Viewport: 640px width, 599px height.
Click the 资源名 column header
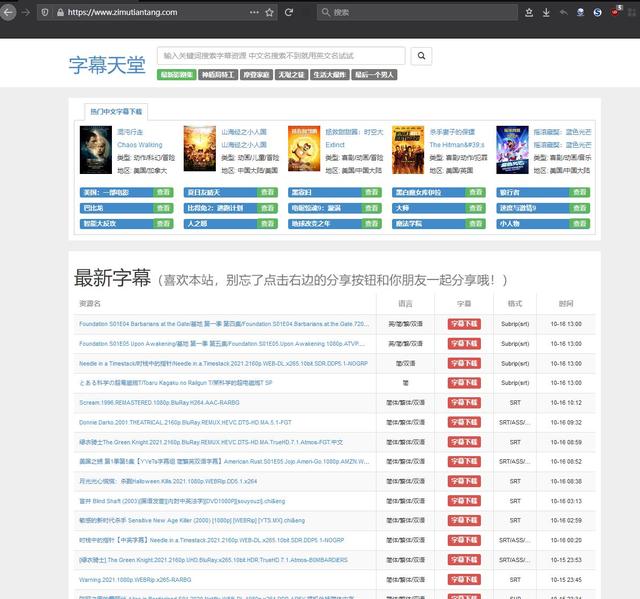coord(90,304)
